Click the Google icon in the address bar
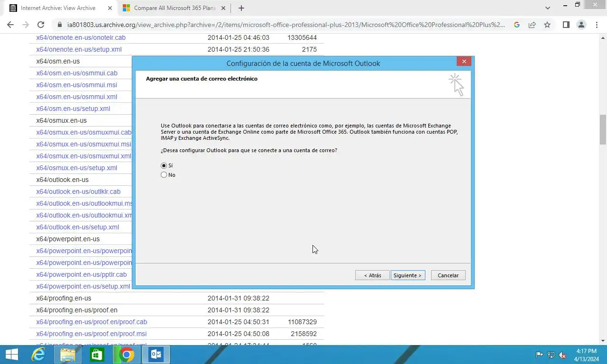 pyautogui.click(x=517, y=25)
